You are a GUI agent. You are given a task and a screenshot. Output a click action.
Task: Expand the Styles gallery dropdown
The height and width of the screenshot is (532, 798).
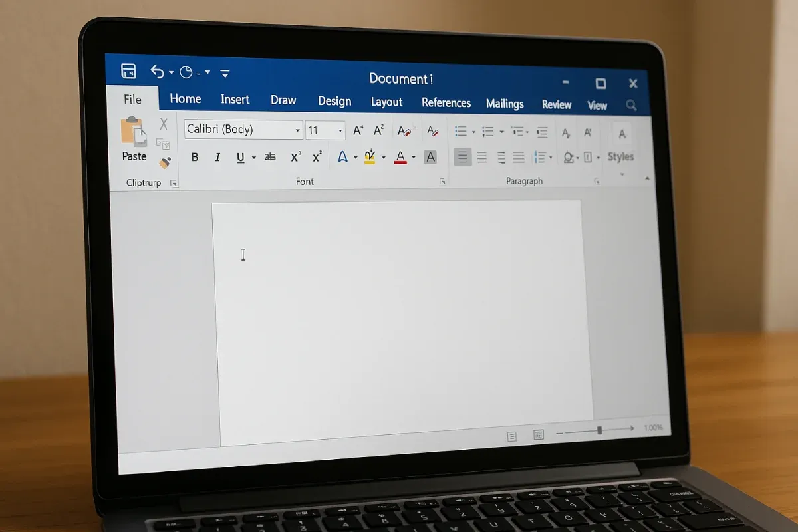[622, 174]
